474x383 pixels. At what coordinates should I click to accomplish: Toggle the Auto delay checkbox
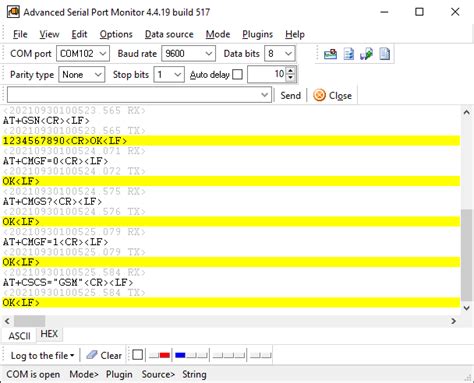point(237,74)
